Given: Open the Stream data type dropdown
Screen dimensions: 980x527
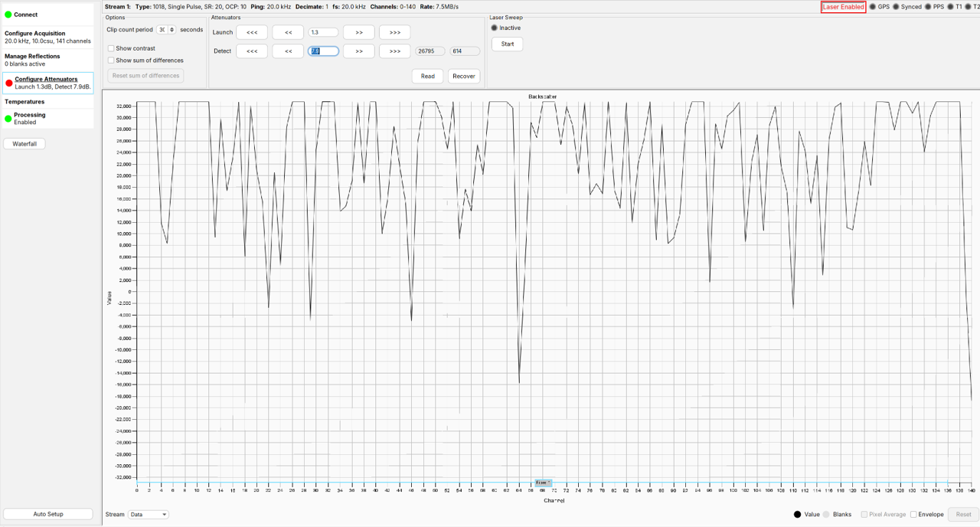Looking at the screenshot, I should [x=147, y=514].
